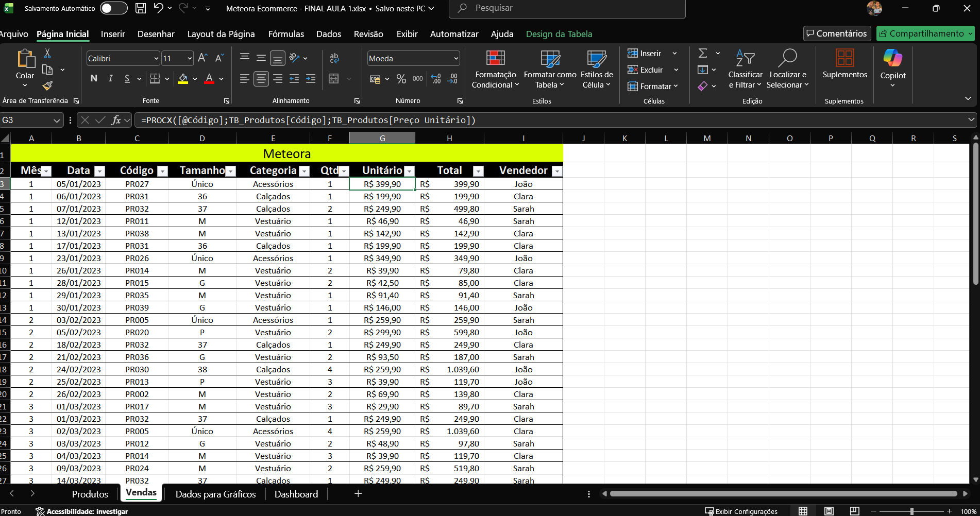Apply the yellow fill color
Screen dimensions: 980x516
click(183, 79)
